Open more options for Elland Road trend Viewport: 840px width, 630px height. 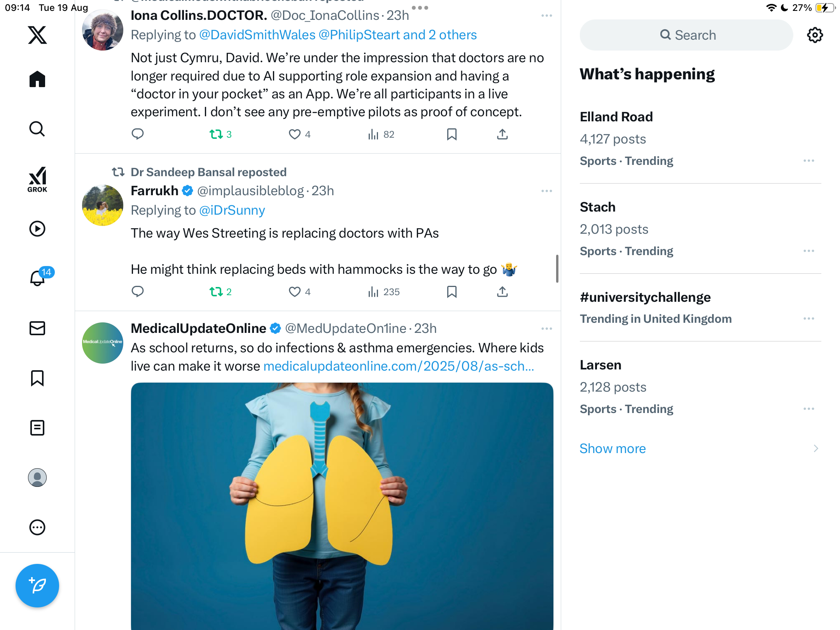pyautogui.click(x=808, y=161)
